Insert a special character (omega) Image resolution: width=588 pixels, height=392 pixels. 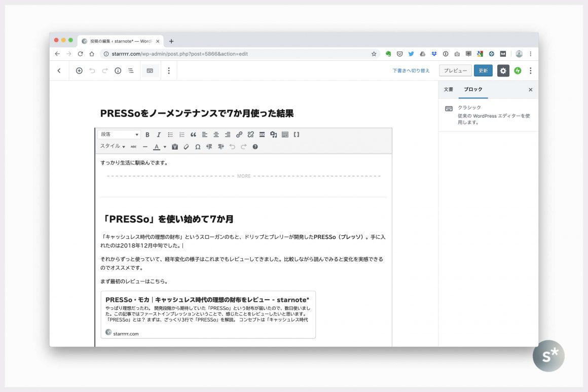(198, 147)
